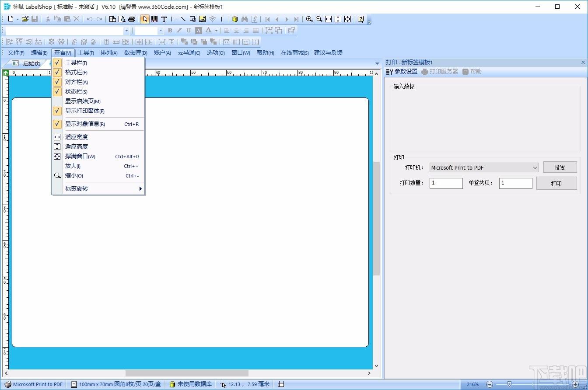Image resolution: width=588 pixels, height=390 pixels.
Task: Select the RFID wireless tool icon
Action: pos(212,19)
